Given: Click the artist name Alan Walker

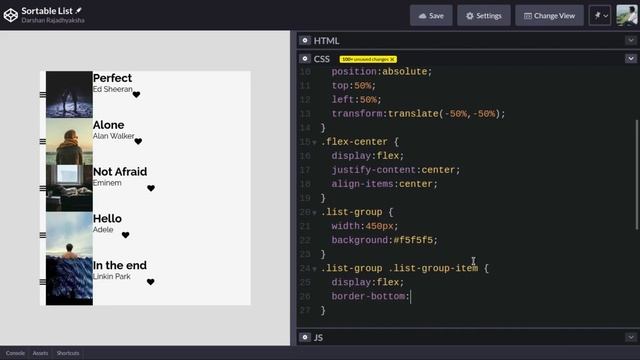Looking at the screenshot, I should tap(113, 136).
